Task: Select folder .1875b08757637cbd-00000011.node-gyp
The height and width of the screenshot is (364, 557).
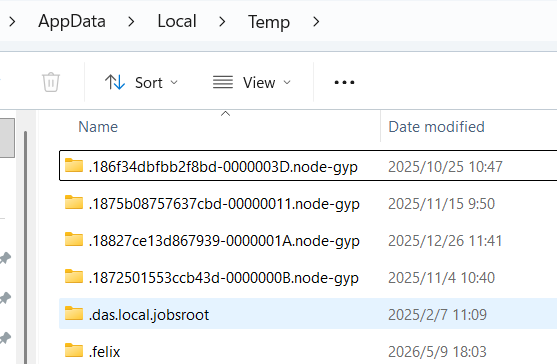Action: (308, 203)
